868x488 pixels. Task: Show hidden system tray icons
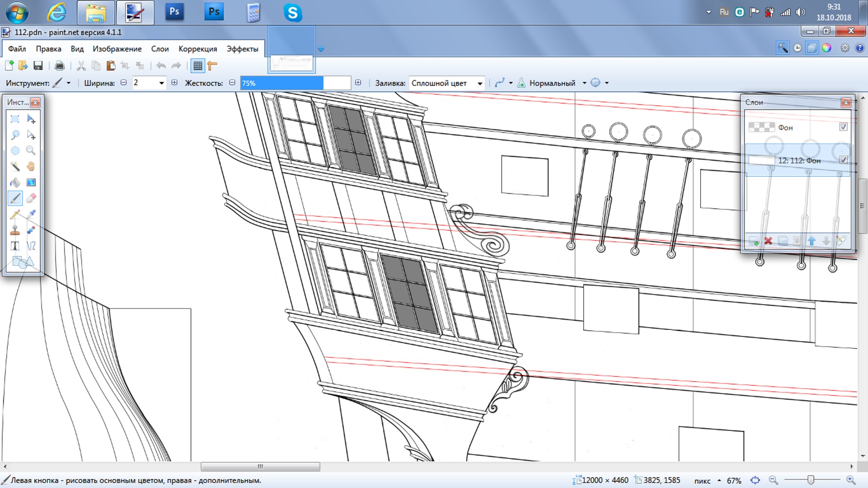tap(709, 12)
